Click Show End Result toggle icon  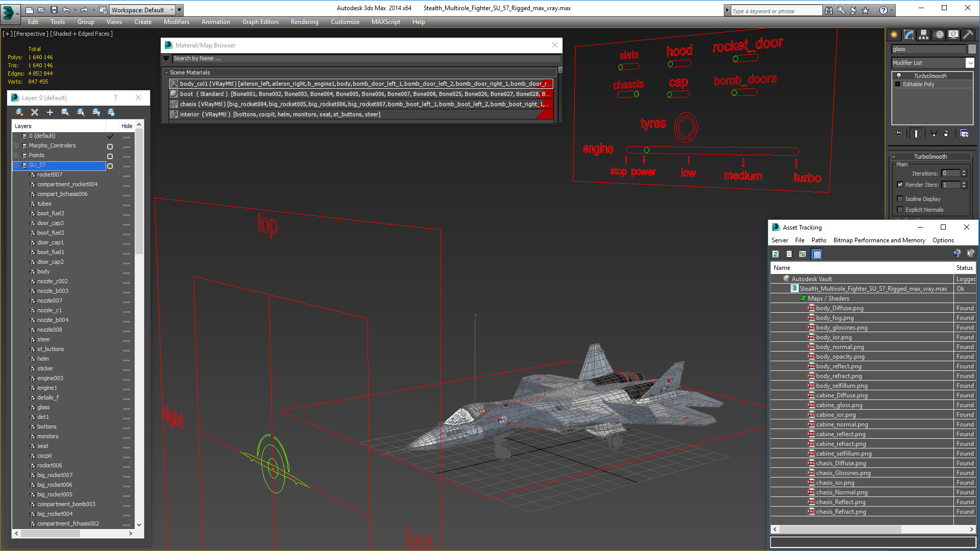point(916,134)
